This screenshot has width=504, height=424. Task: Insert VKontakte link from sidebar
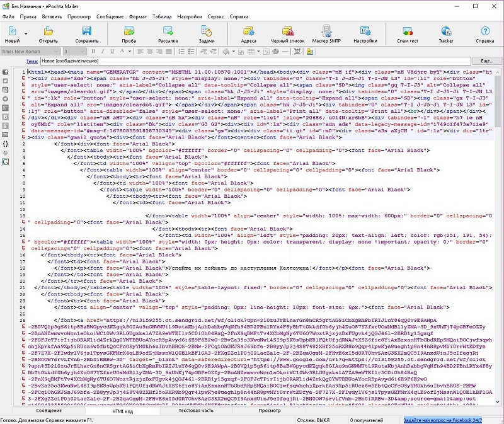click(x=6, y=117)
